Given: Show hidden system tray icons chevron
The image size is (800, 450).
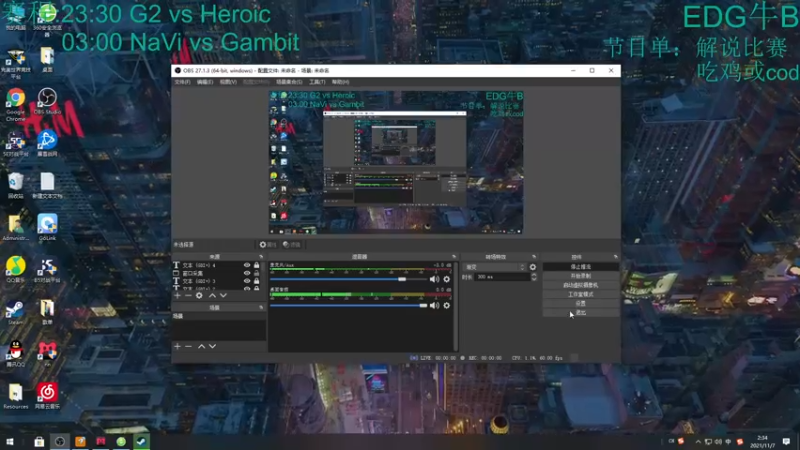Looking at the screenshot, I should click(697, 441).
